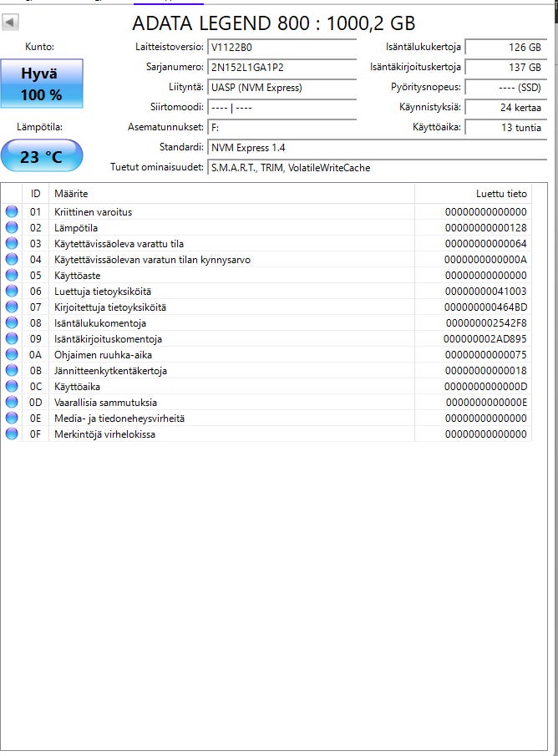Click the Kunto: label

(39, 47)
